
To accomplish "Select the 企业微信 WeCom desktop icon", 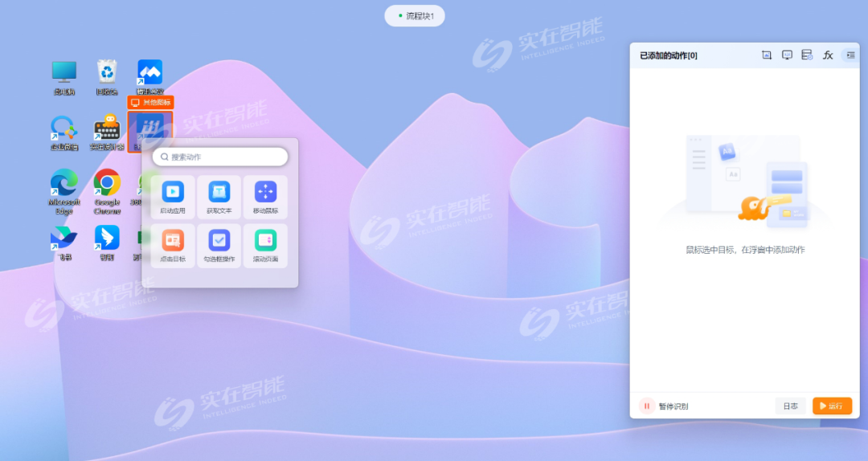I will coord(64,133).
